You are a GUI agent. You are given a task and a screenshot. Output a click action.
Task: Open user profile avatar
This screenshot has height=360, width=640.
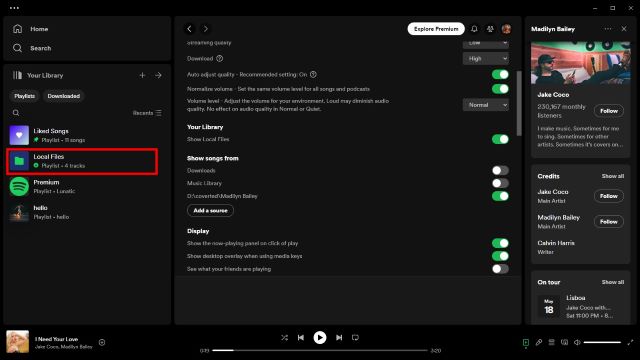(x=507, y=29)
